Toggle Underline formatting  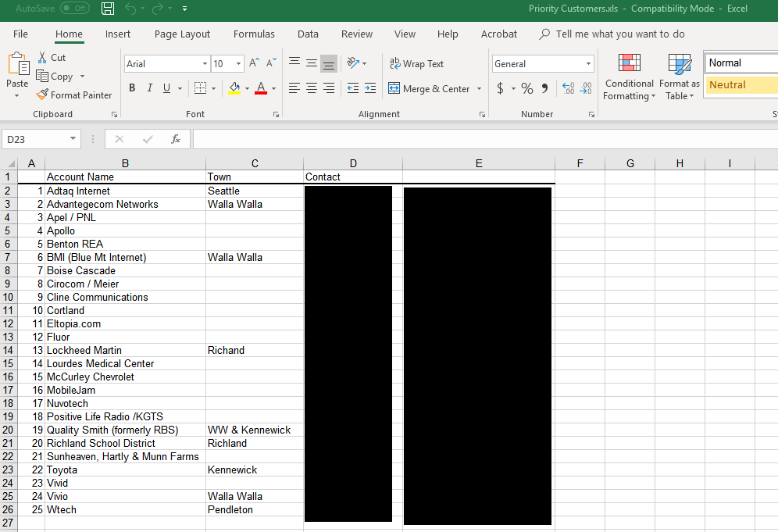[x=166, y=88]
